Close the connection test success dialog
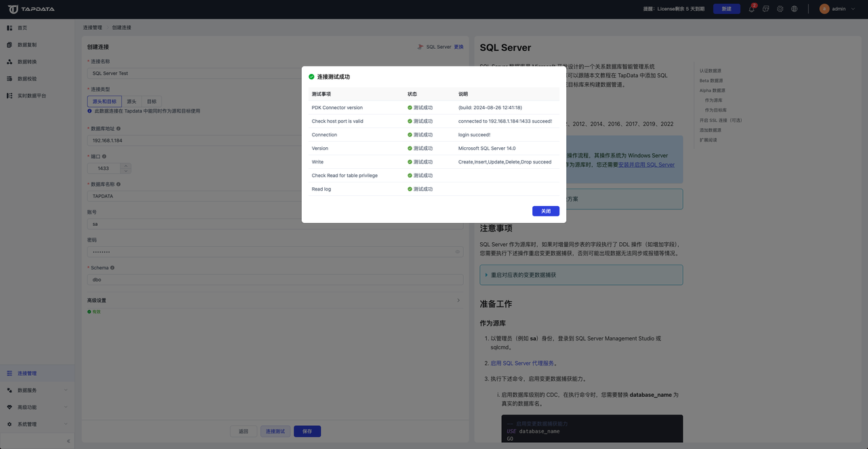 coord(545,211)
